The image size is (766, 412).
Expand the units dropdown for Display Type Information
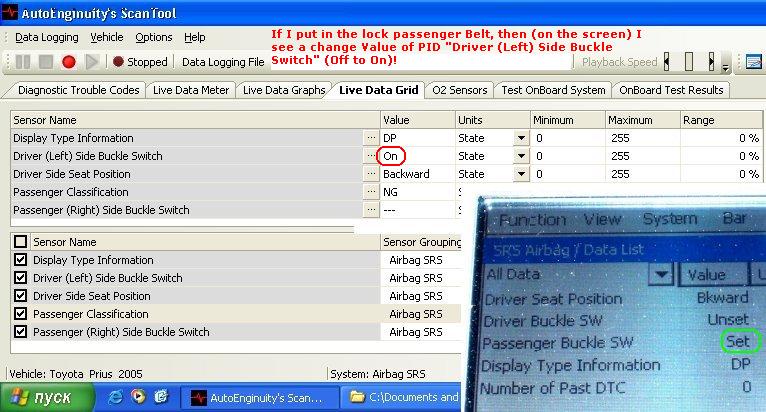521,138
